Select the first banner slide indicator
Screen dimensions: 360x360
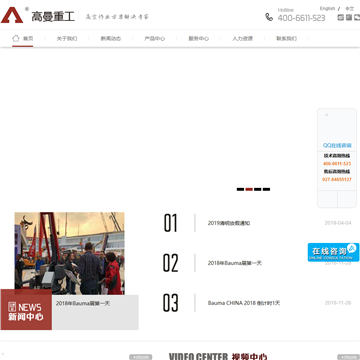tap(240, 189)
